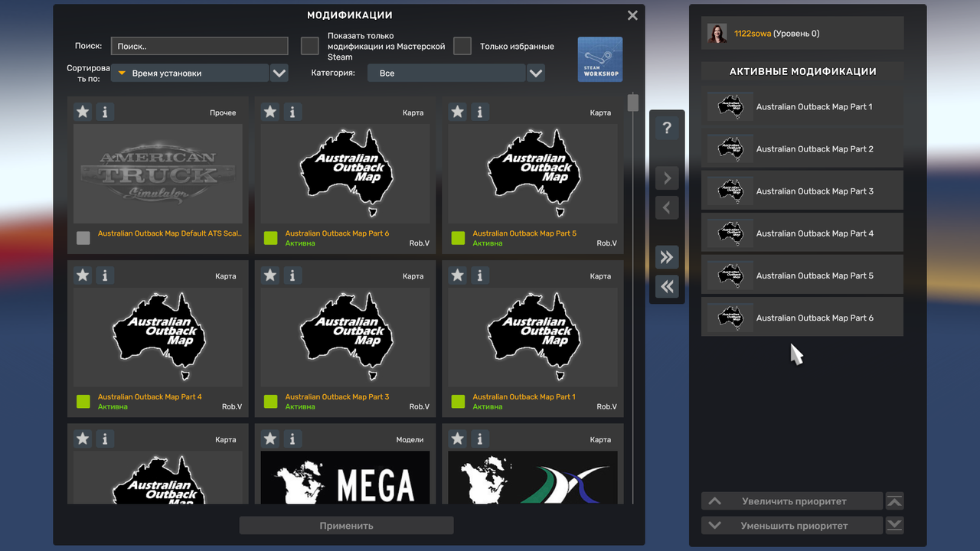Toggle activation box for Outback Map Part 6

[x=270, y=238]
